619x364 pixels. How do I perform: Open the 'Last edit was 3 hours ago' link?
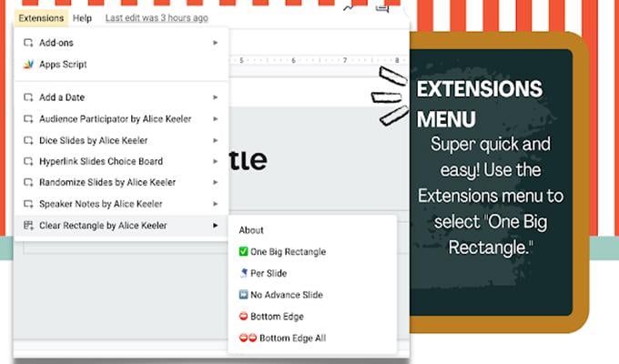point(157,18)
